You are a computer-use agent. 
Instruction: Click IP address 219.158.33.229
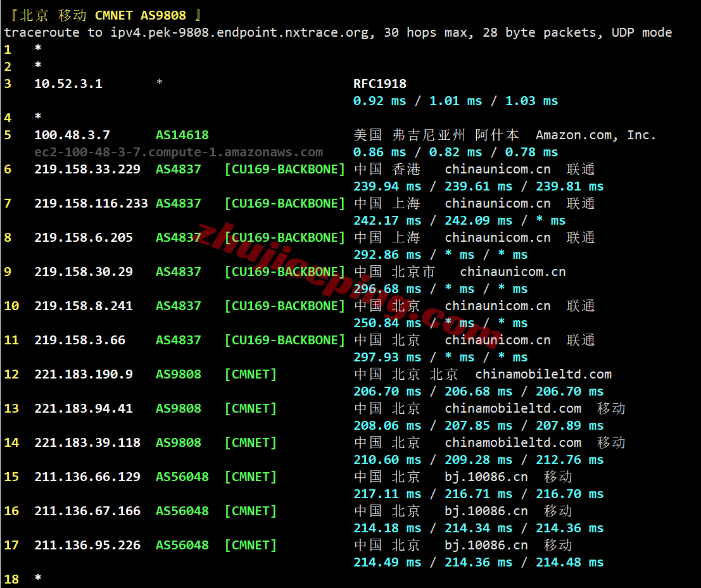click(x=87, y=170)
